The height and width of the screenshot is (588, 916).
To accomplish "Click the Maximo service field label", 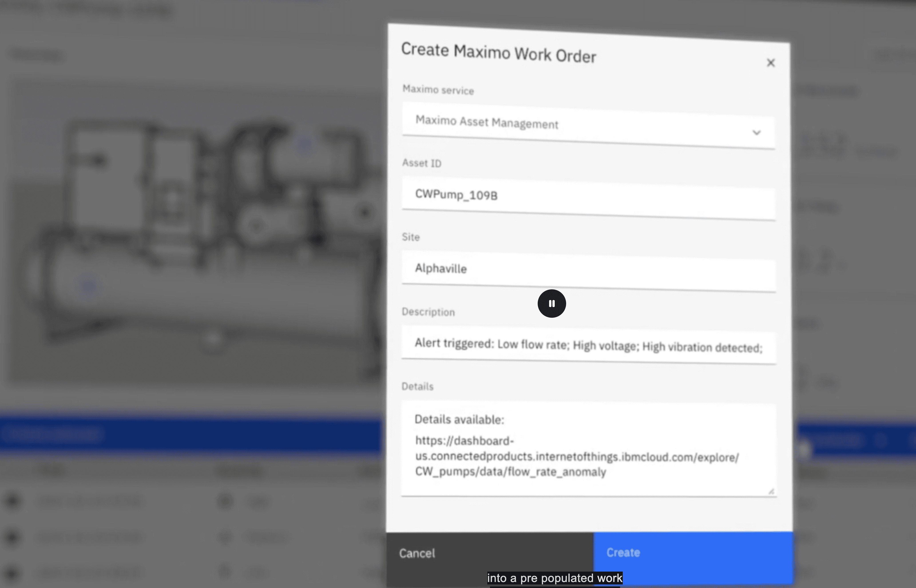I will click(438, 90).
